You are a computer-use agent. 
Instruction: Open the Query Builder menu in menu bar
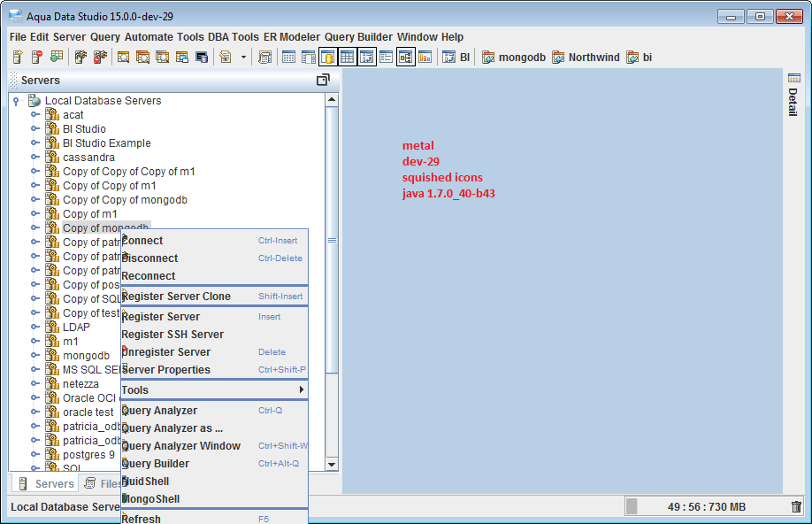[x=358, y=37]
